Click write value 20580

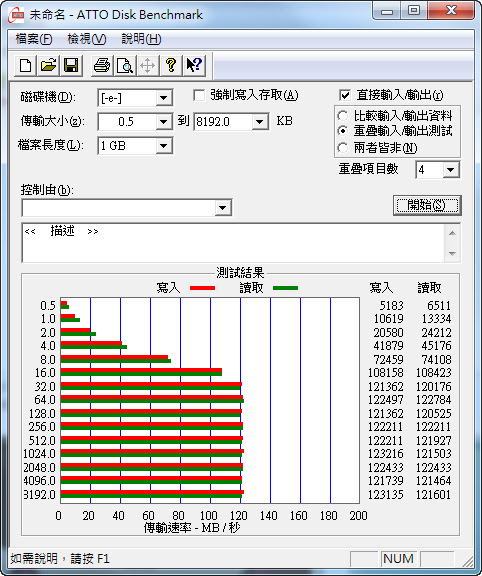tap(389, 333)
